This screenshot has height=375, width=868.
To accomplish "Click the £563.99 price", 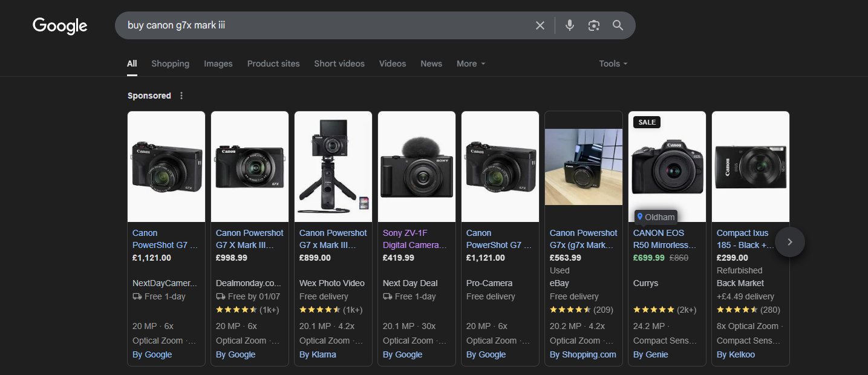I will 566,258.
